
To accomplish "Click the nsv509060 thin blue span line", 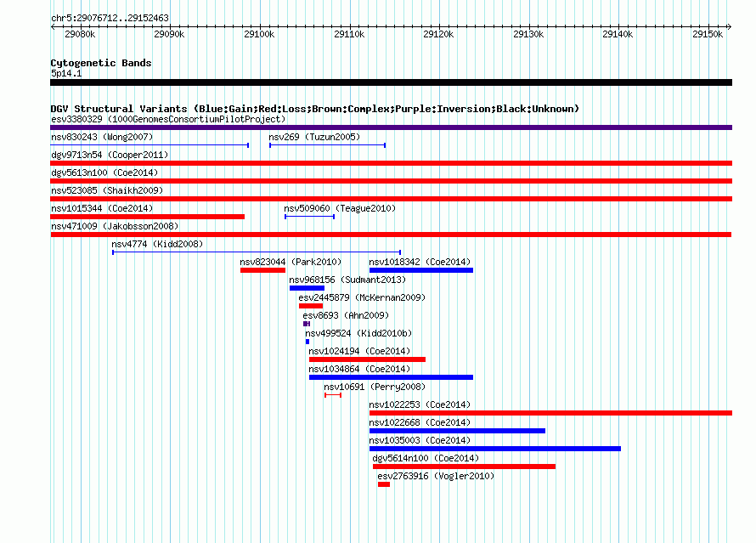I will point(309,217).
